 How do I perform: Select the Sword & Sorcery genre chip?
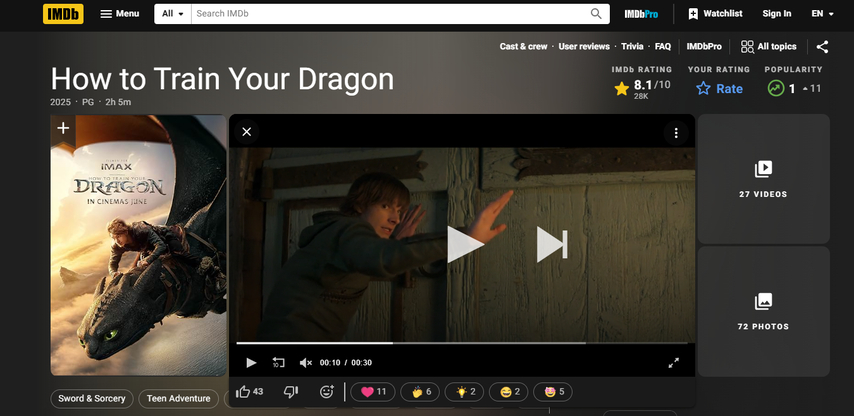(x=92, y=399)
